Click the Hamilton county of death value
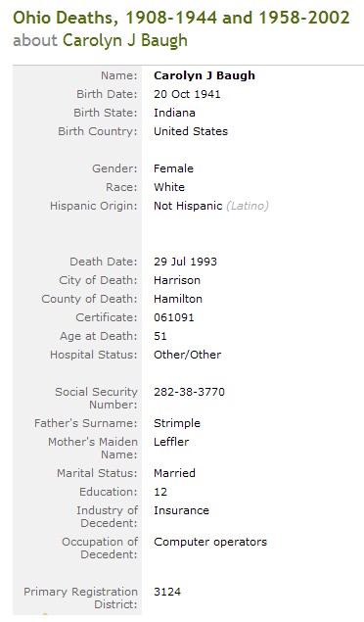The width and height of the screenshot is (364, 622). point(178,299)
